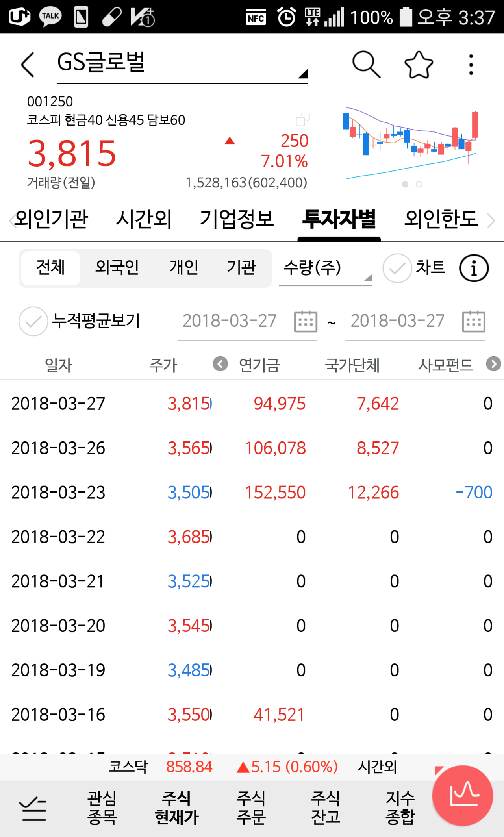This screenshot has width=504, height=837.
Task: Toggle the 누적평균보기 checkbox
Action: pyautogui.click(x=33, y=321)
